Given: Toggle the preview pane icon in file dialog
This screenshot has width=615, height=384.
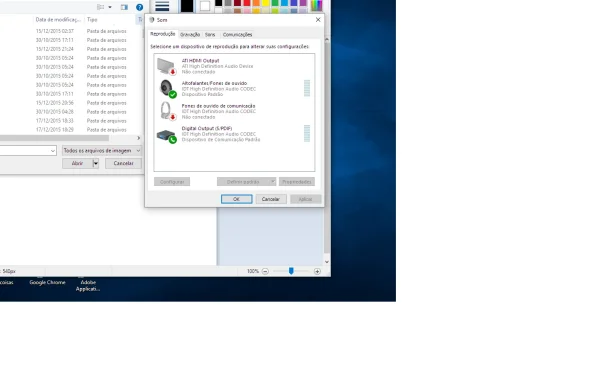Looking at the screenshot, I should pos(124,7).
